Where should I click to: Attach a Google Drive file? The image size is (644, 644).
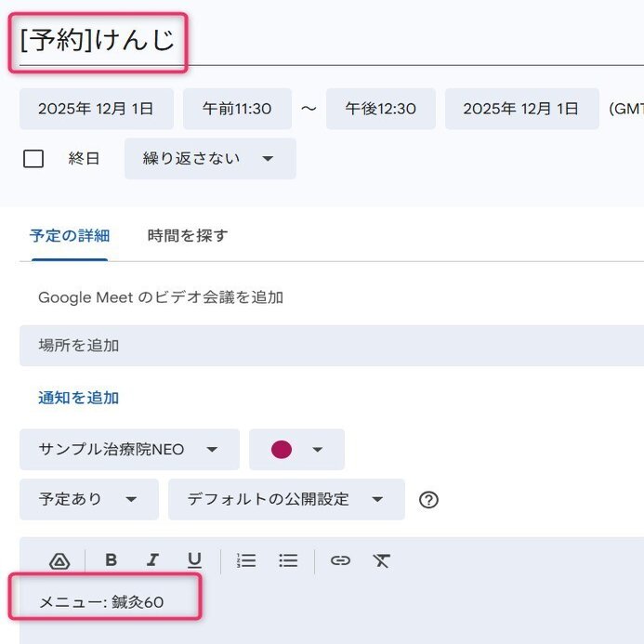point(59,560)
